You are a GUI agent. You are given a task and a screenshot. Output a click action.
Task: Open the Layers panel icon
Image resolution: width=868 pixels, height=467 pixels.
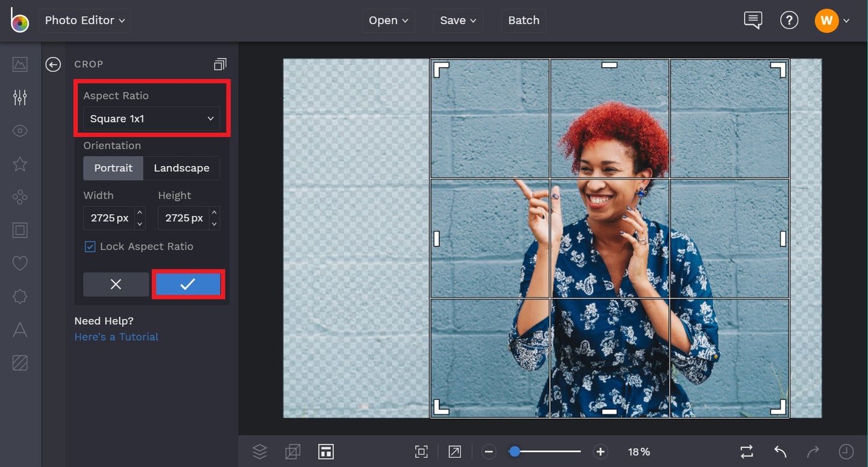tap(259, 451)
